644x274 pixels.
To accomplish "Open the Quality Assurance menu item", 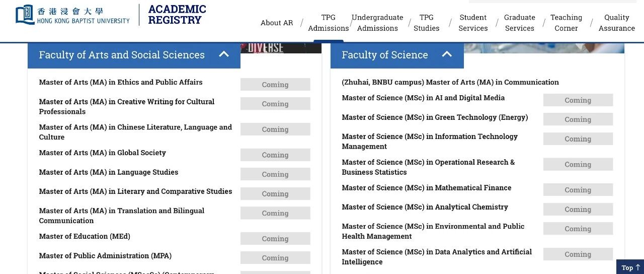I will 617,23.
